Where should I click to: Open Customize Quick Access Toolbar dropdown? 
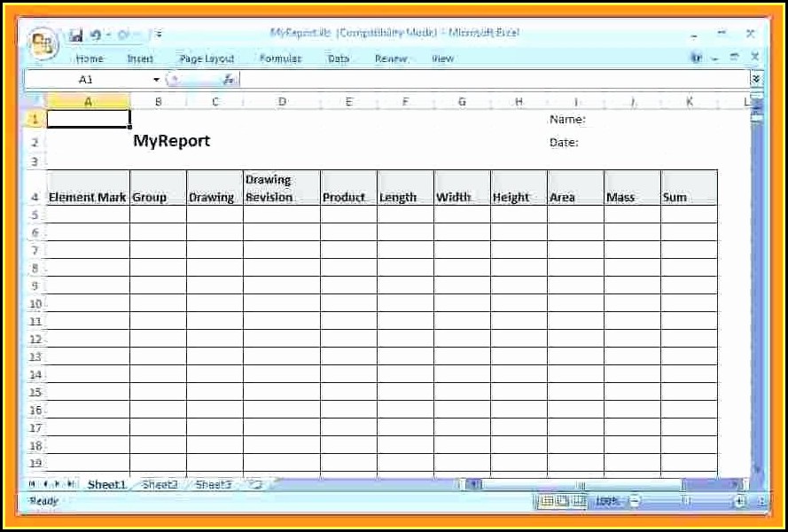tap(159, 35)
